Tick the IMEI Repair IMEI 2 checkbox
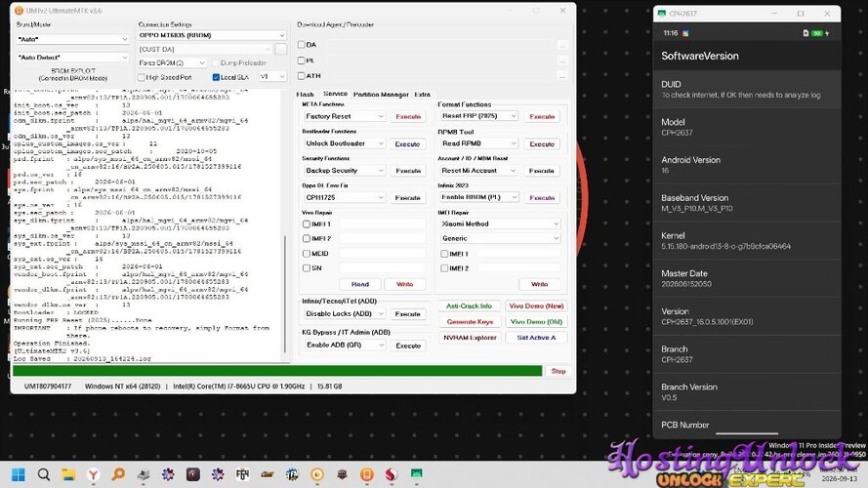Screen dimensions: 868x488 click(444, 268)
